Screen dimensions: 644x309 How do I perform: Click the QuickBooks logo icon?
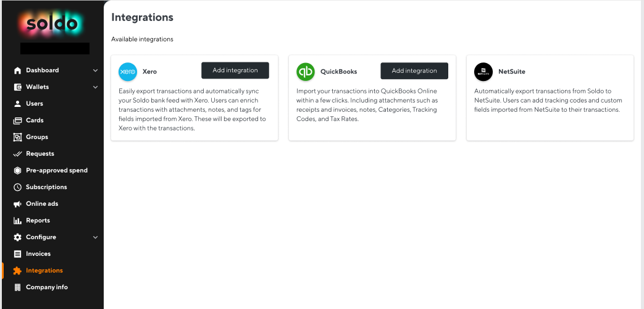coord(306,72)
